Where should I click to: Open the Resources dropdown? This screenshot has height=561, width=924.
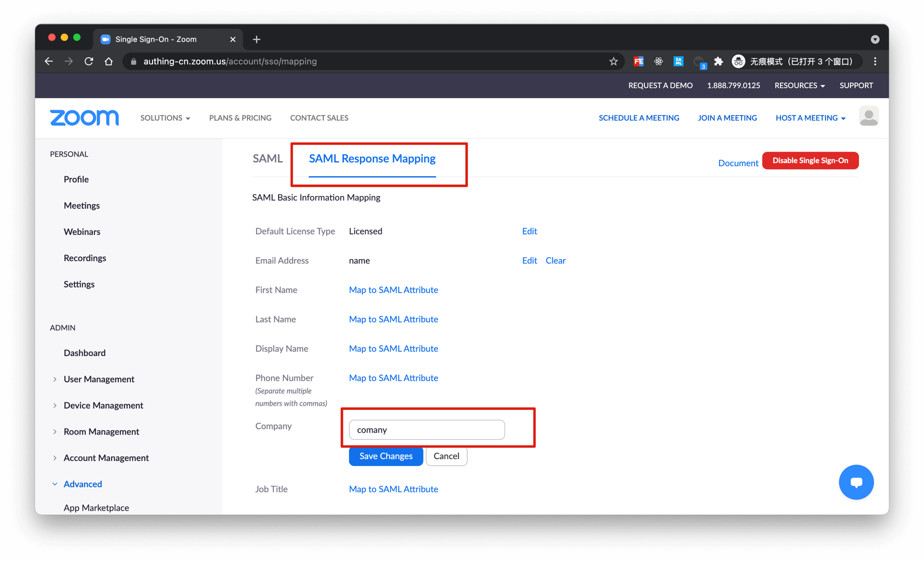tap(799, 85)
